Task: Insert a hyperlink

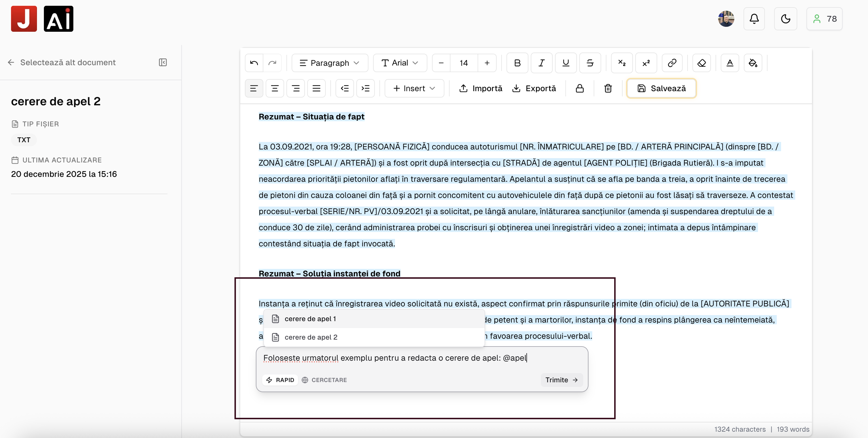Action: click(x=672, y=63)
